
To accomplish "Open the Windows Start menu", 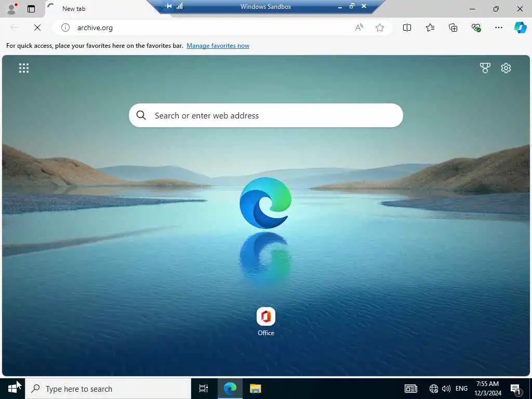I will pyautogui.click(x=12, y=389).
